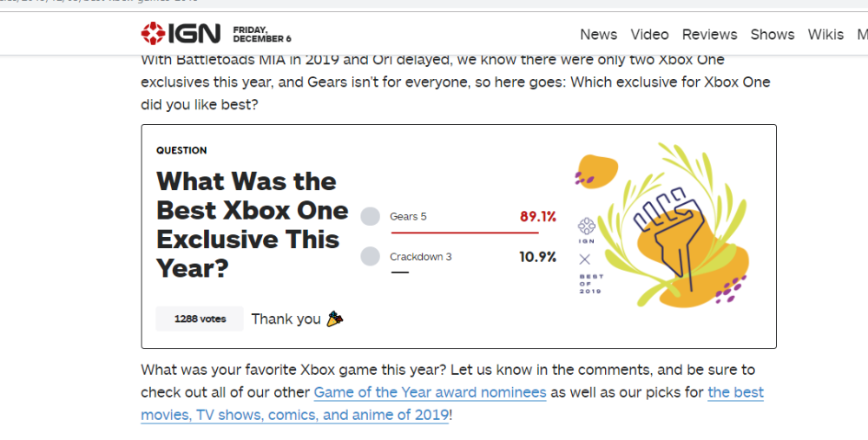868x440 pixels.
Task: Click the red Gears 5 result bar
Action: click(464, 233)
